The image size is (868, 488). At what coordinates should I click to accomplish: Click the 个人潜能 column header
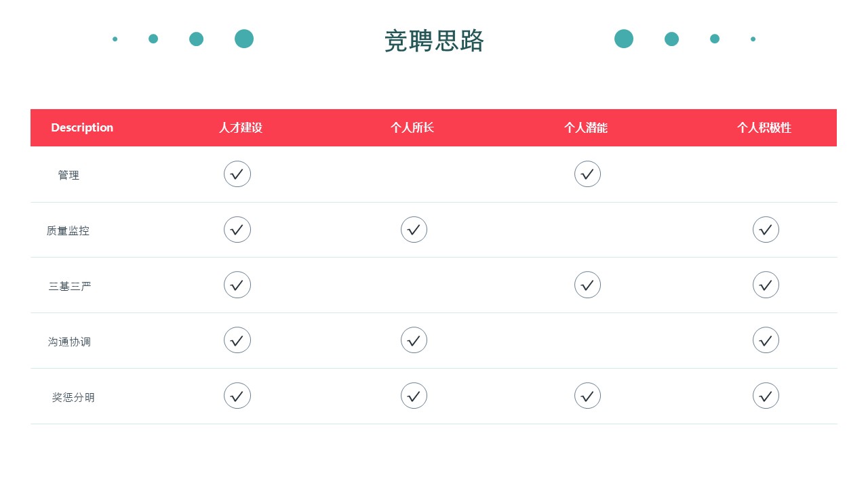586,127
